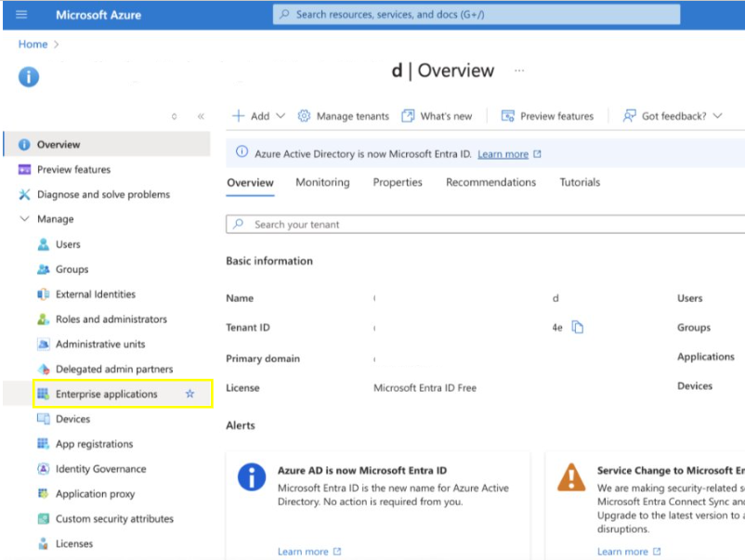The height and width of the screenshot is (560, 745).
Task: Collapse the sidebar with double chevron
Action: coord(201,116)
